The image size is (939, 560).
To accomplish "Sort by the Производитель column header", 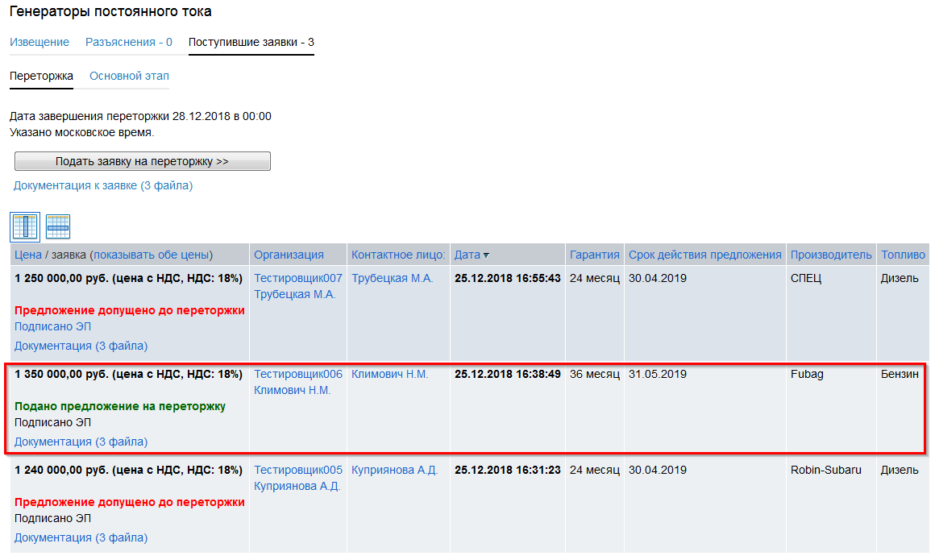I will pos(830,255).
